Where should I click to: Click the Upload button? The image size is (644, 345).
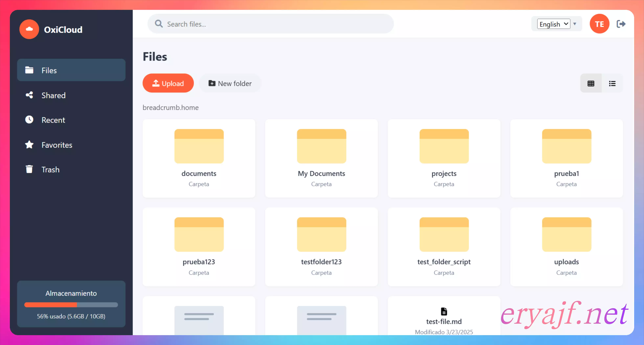pyautogui.click(x=168, y=83)
